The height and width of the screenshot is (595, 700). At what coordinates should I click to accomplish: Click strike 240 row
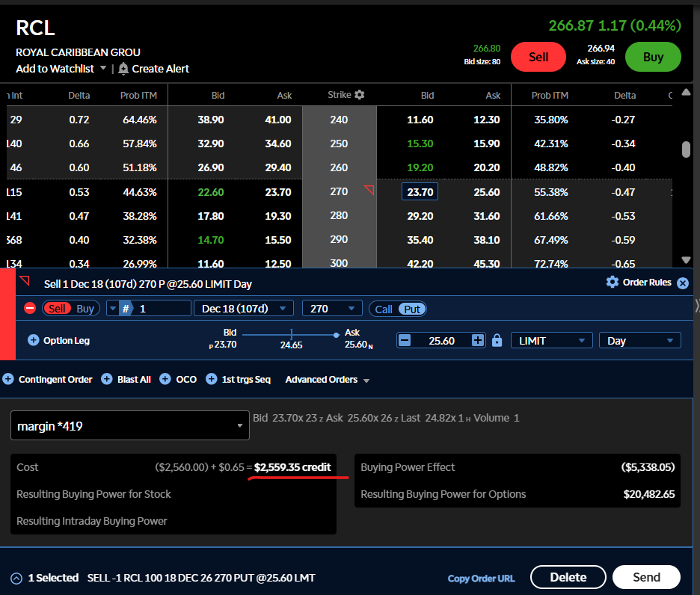tap(339, 120)
